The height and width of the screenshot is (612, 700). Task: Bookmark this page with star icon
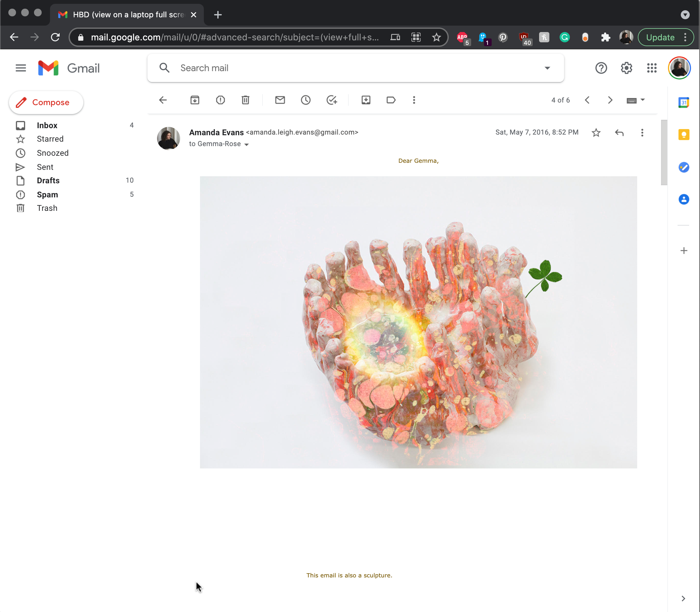(436, 37)
